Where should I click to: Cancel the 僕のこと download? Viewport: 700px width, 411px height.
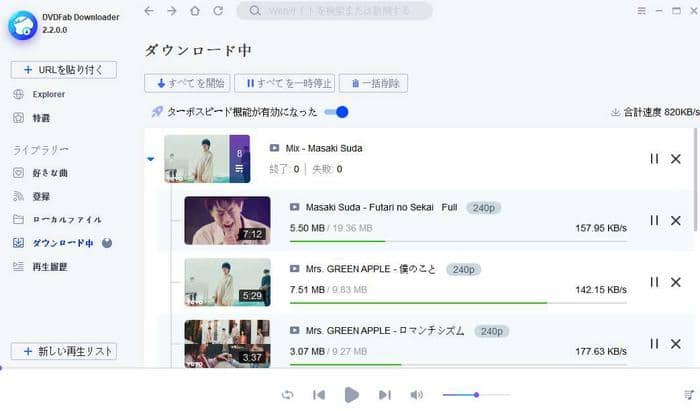coord(676,282)
